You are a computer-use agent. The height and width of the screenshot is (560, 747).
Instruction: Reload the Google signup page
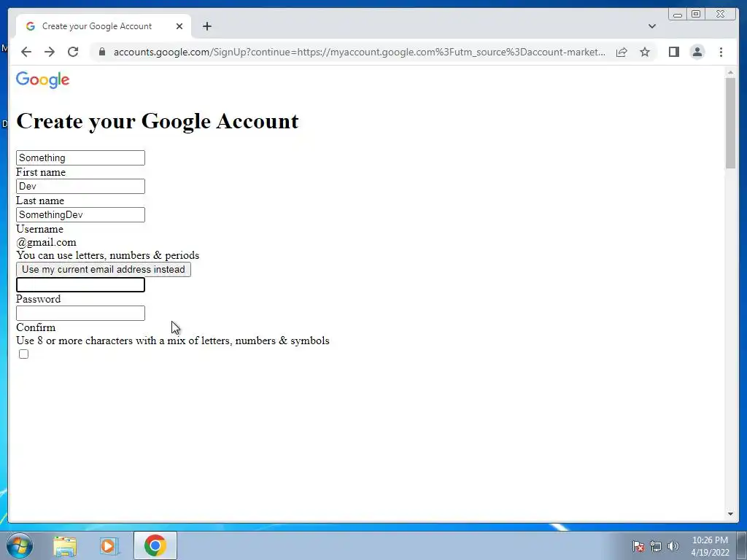tap(73, 52)
